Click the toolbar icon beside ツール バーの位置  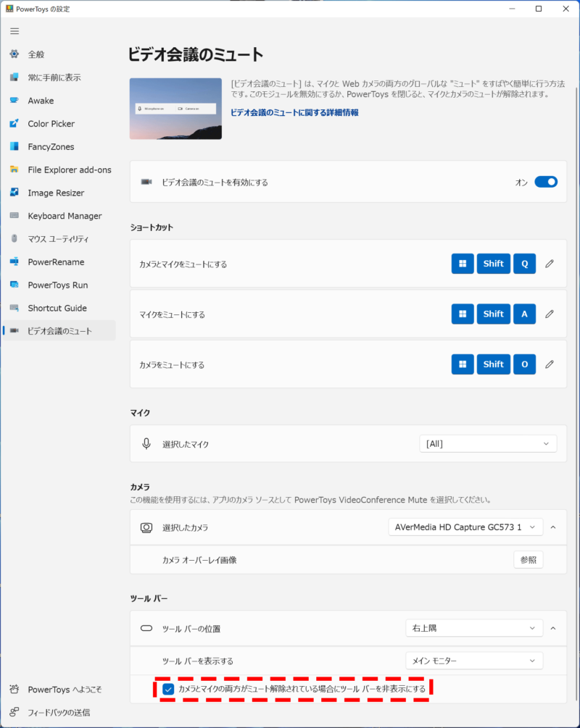tap(146, 628)
